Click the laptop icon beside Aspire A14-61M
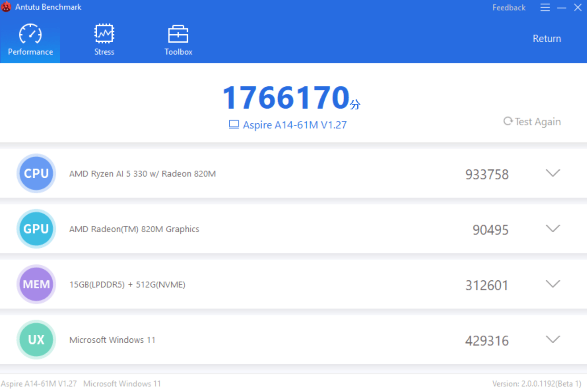The image size is (587, 392). (234, 125)
